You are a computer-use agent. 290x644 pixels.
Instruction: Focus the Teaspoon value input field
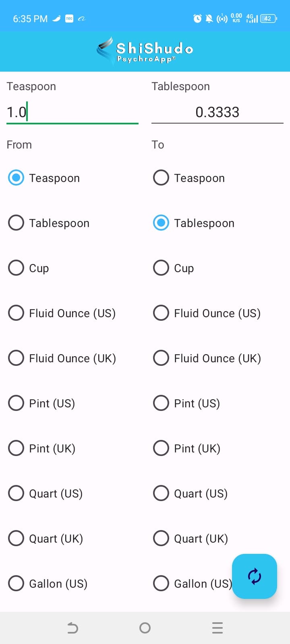coord(72,112)
